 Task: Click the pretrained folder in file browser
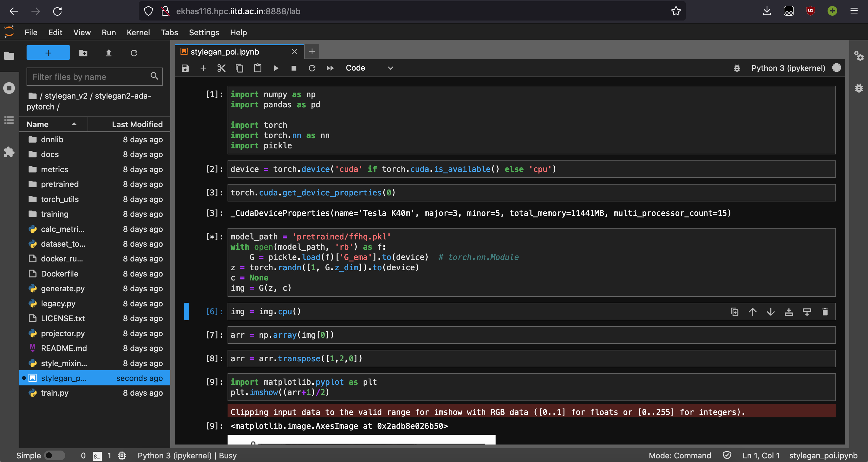tap(60, 184)
